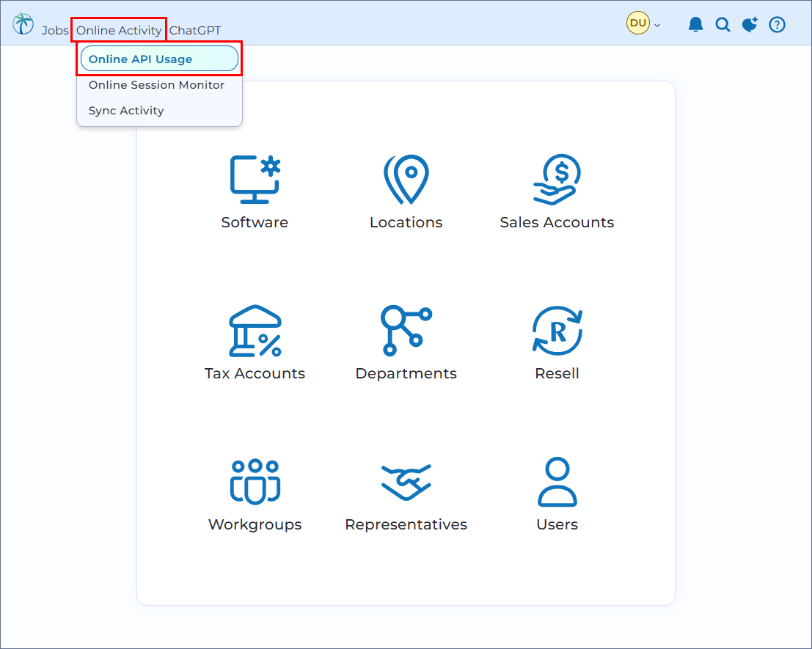Click the palm tree logo icon
Image resolution: width=812 pixels, height=649 pixels.
coord(23,23)
